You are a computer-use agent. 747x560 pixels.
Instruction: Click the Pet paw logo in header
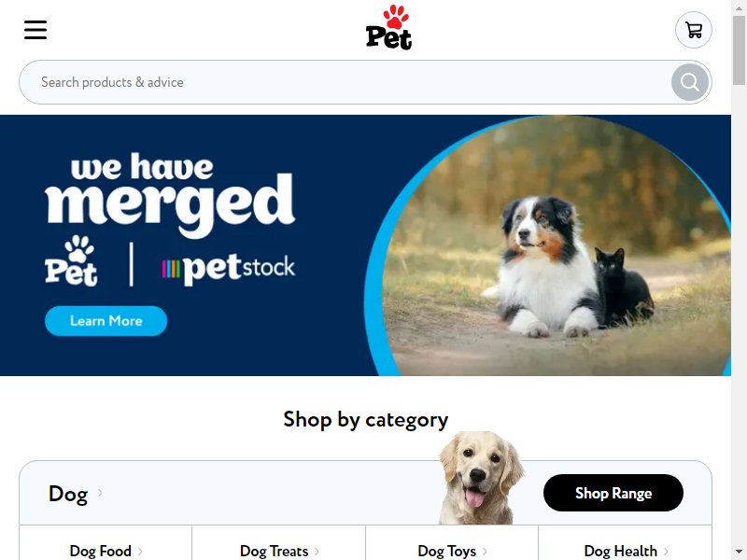pos(388,28)
